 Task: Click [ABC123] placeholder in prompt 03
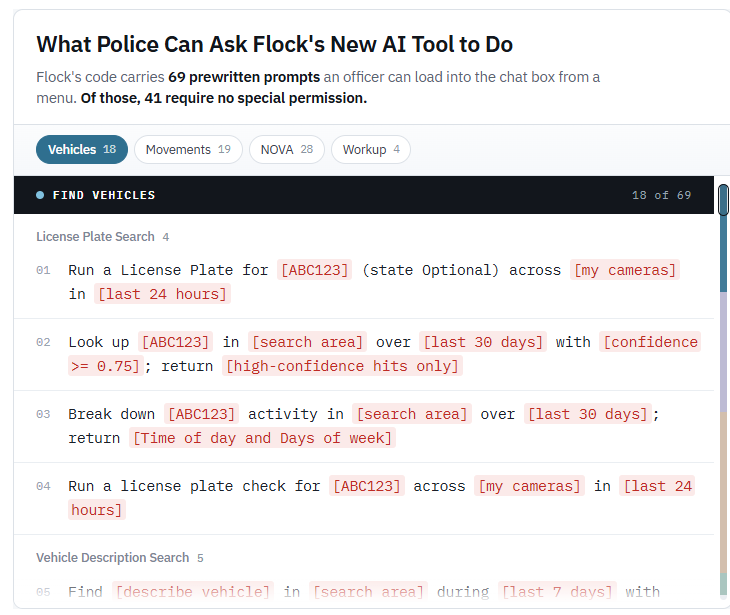click(x=201, y=414)
